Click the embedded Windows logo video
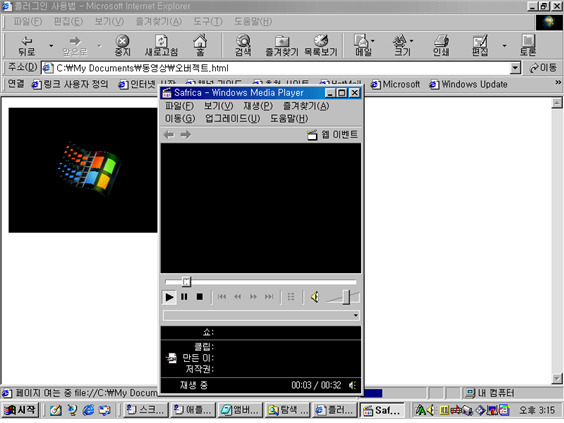The width and height of the screenshot is (564, 423). tap(83, 170)
